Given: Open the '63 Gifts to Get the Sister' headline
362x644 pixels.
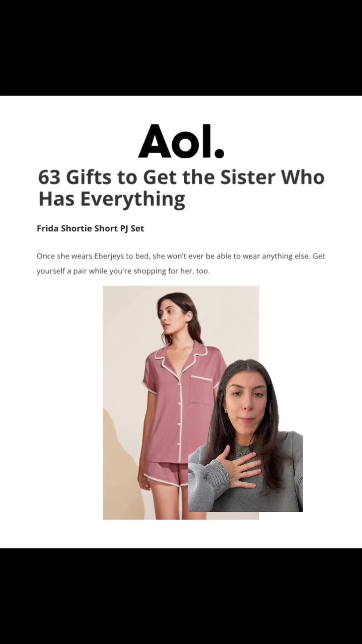Looking at the screenshot, I should pos(181,187).
